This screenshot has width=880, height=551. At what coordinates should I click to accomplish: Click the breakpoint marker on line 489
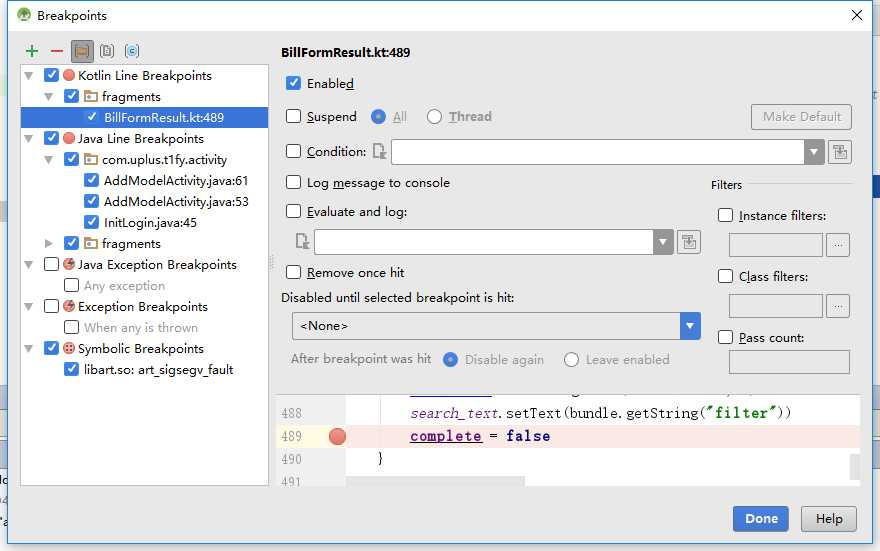pyautogui.click(x=337, y=437)
